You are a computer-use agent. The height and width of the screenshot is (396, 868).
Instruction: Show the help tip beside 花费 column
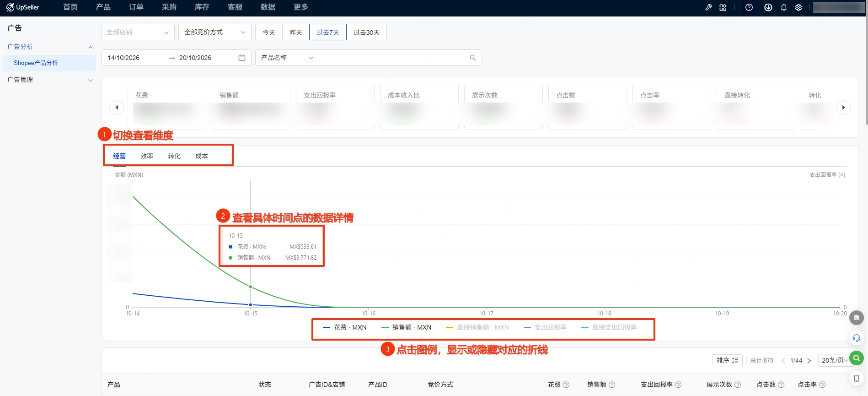pyautogui.click(x=566, y=385)
